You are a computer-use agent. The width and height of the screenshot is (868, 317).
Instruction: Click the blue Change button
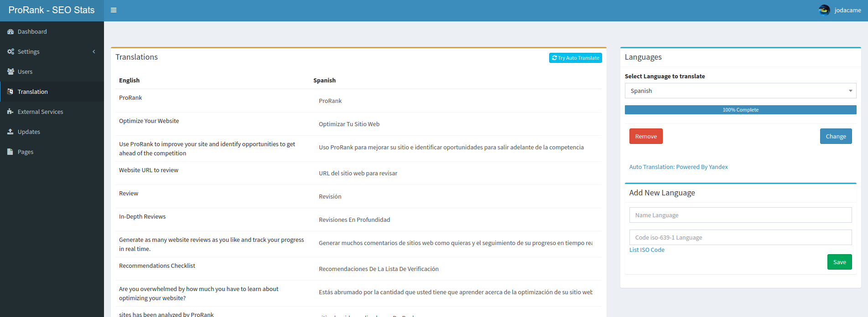pos(836,136)
